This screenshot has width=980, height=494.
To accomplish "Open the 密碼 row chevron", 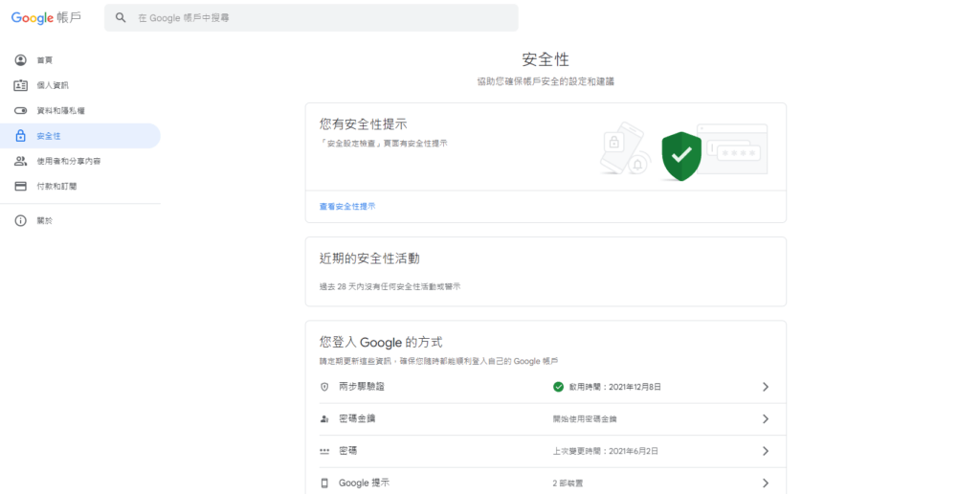I will [x=765, y=451].
